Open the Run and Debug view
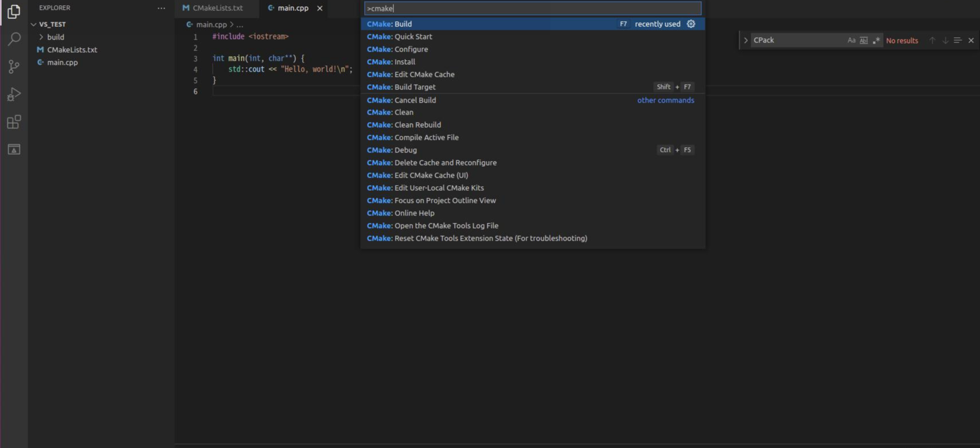 (14, 94)
